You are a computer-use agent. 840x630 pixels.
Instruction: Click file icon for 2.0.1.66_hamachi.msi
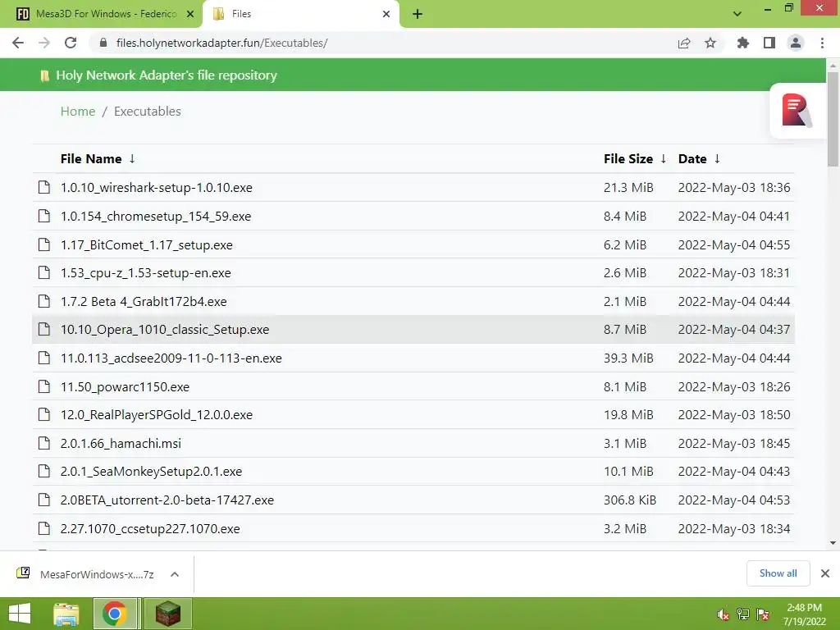tap(44, 443)
